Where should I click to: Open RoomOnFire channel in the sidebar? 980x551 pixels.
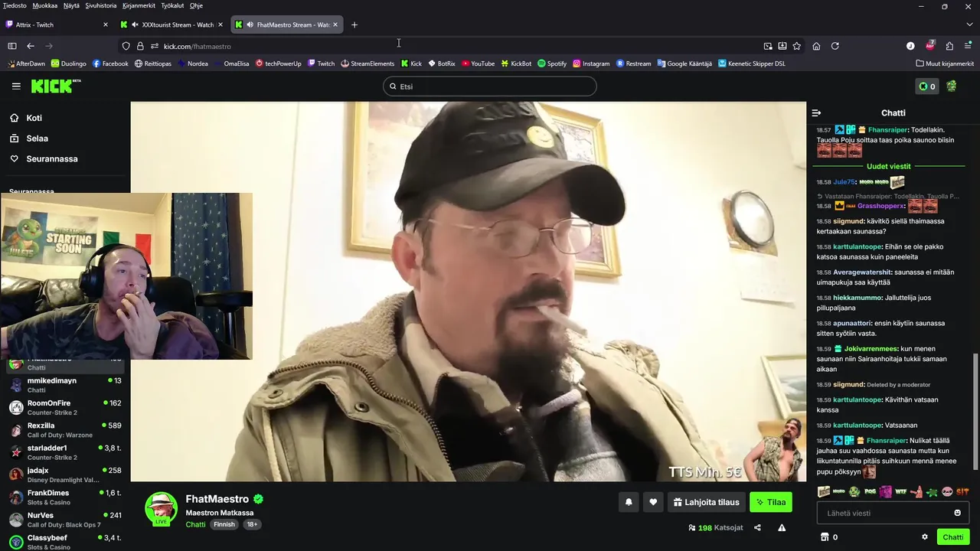65,407
